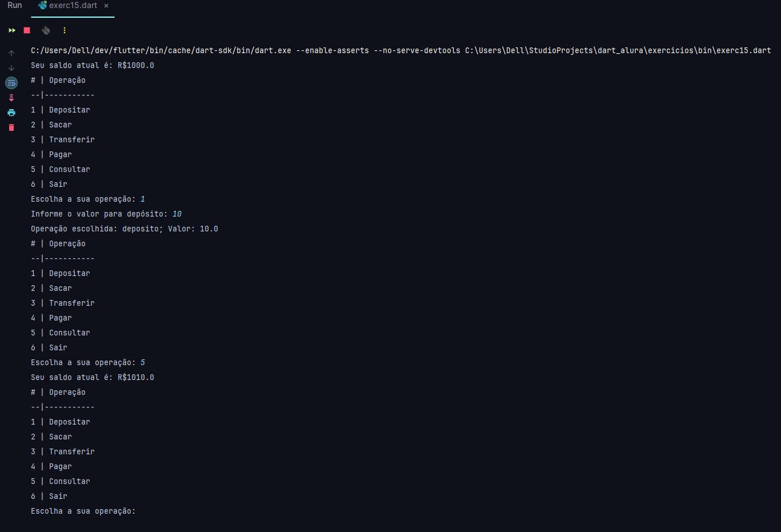Click the Down the Stack Trace arrow
The width and height of the screenshot is (781, 532).
pos(11,68)
